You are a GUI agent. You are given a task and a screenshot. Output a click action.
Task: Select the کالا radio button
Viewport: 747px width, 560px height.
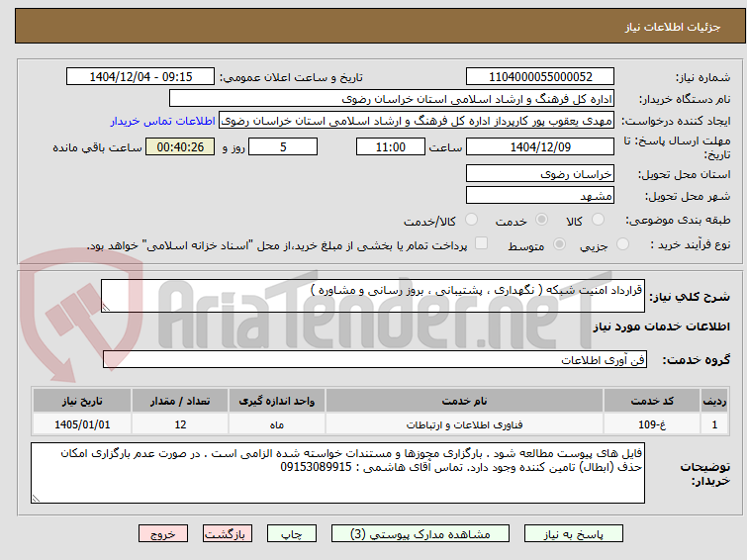(x=598, y=220)
